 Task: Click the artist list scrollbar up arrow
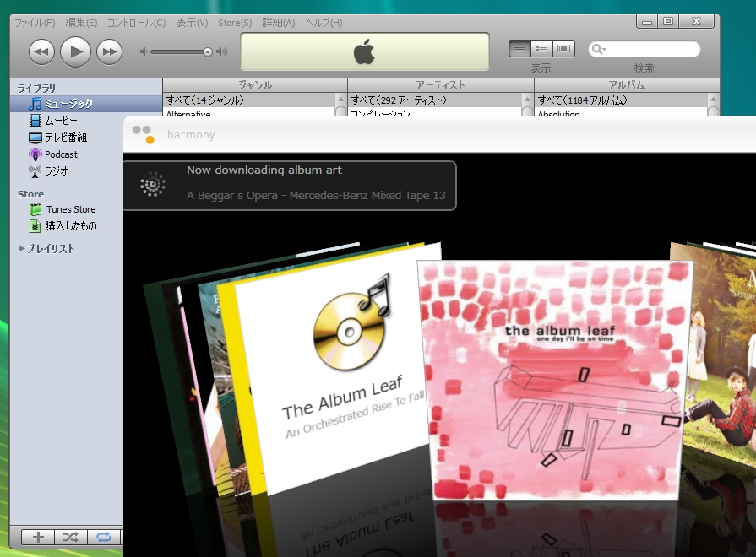point(527,100)
